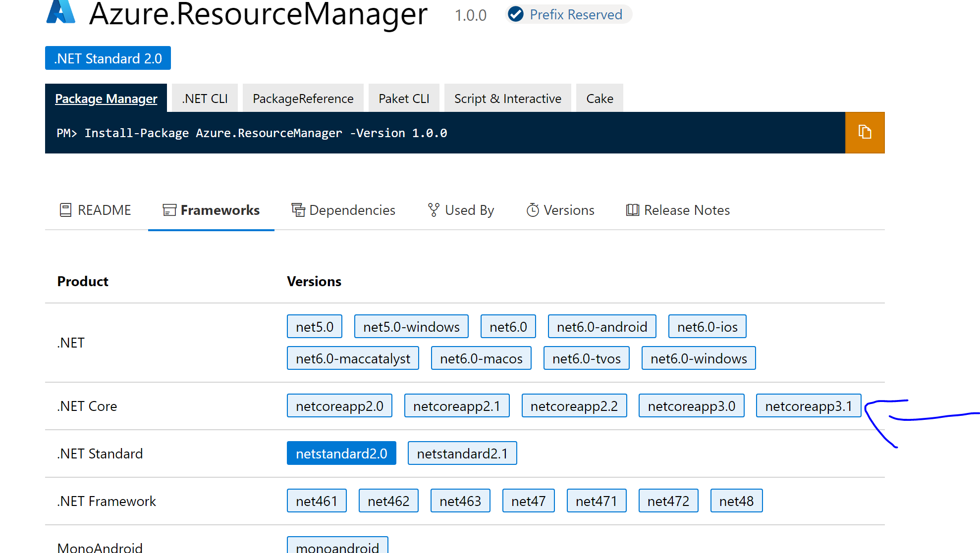Image resolution: width=980 pixels, height=553 pixels.
Task: Click the copy command icon
Action: [864, 133]
